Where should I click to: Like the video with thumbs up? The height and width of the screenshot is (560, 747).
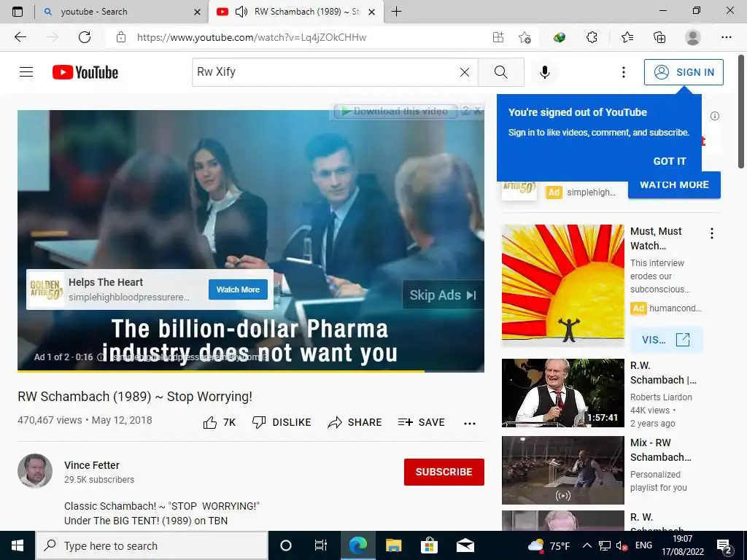tap(219, 422)
